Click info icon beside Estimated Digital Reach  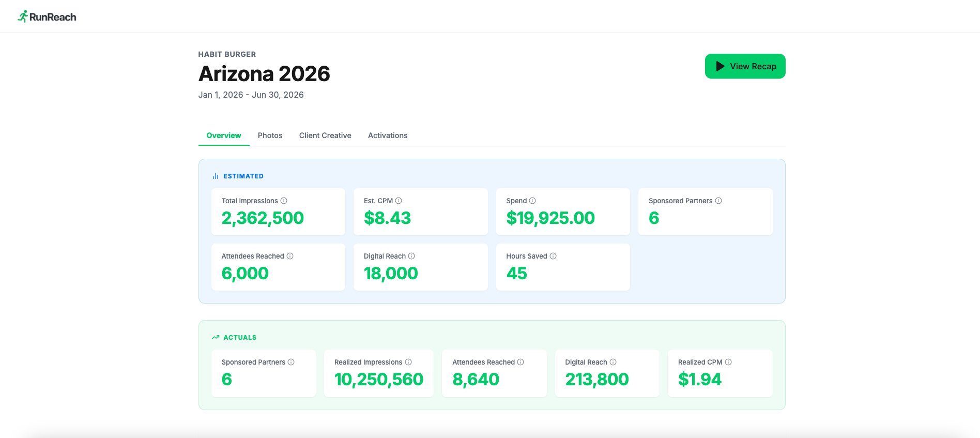point(411,256)
